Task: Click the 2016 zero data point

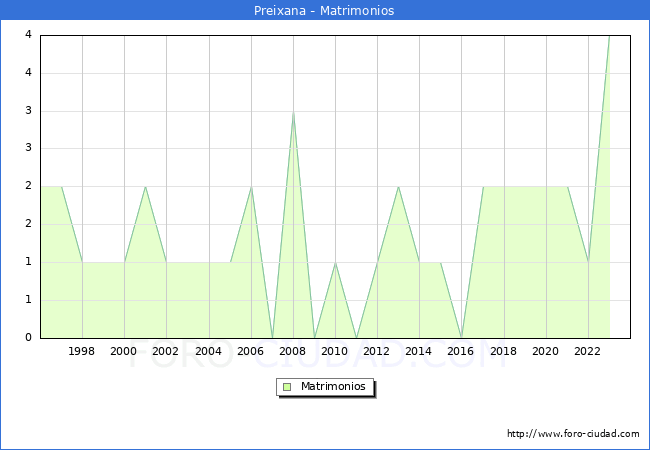Action: coord(461,337)
